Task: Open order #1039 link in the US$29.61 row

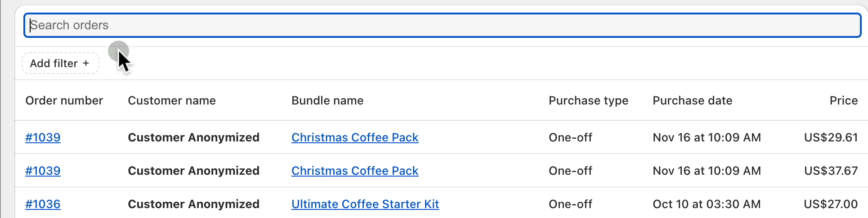Action: pyautogui.click(x=43, y=137)
